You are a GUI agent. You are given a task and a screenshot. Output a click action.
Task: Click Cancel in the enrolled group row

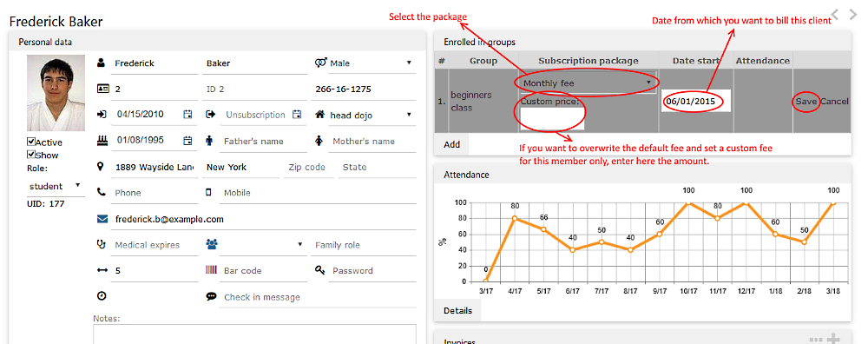833,102
